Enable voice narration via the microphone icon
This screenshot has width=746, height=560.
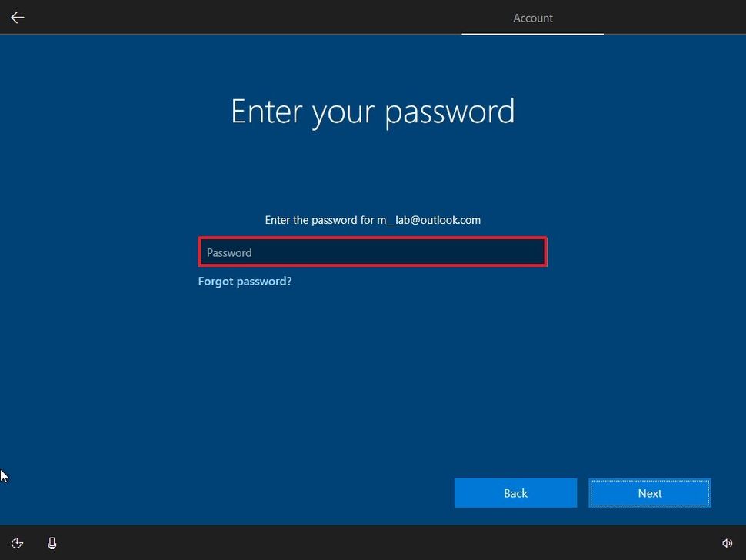52,542
